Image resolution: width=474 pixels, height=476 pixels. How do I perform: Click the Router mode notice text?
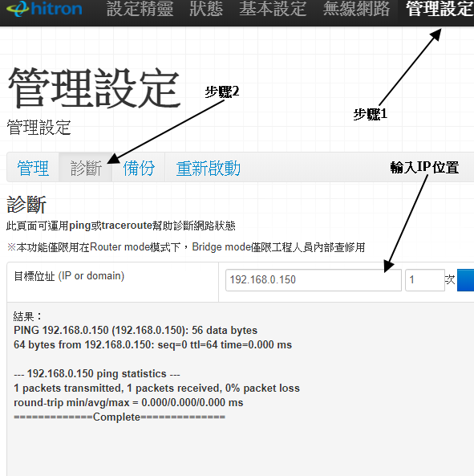(x=186, y=247)
